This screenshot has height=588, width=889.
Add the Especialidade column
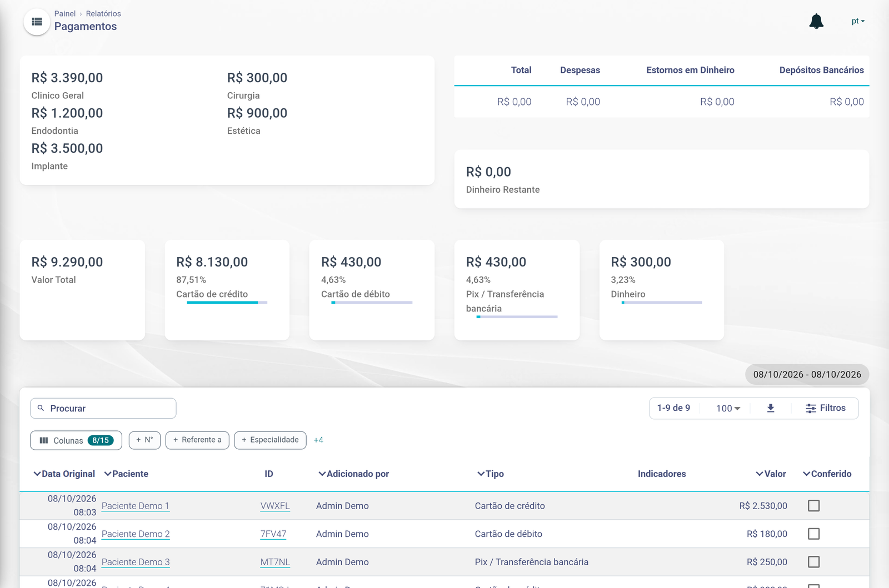pos(270,440)
